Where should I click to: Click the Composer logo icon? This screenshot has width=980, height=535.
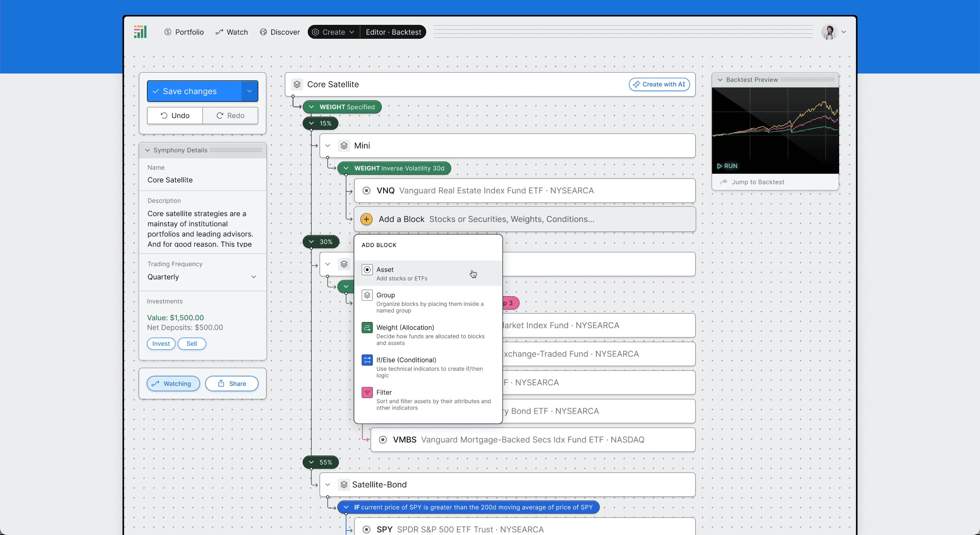click(140, 32)
